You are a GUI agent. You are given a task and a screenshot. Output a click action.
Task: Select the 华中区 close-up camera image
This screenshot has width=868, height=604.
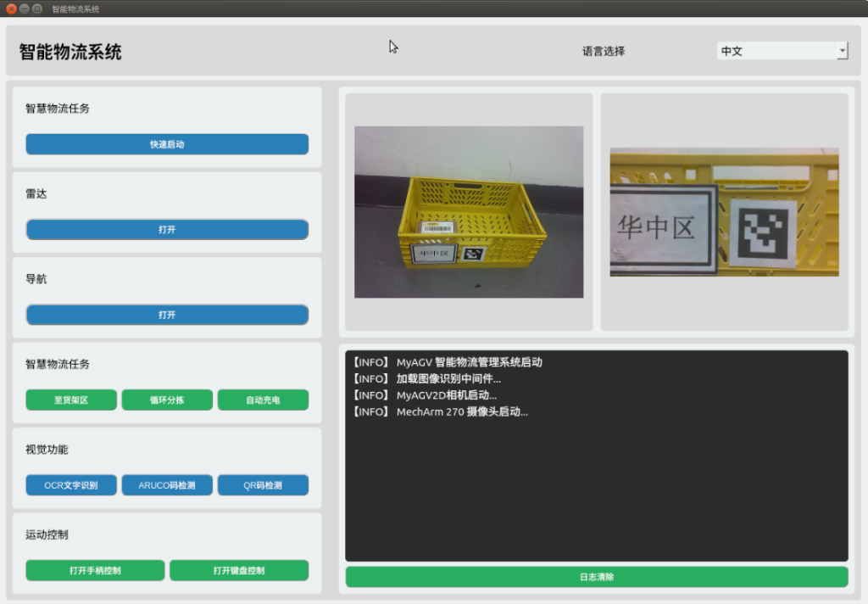click(x=724, y=212)
